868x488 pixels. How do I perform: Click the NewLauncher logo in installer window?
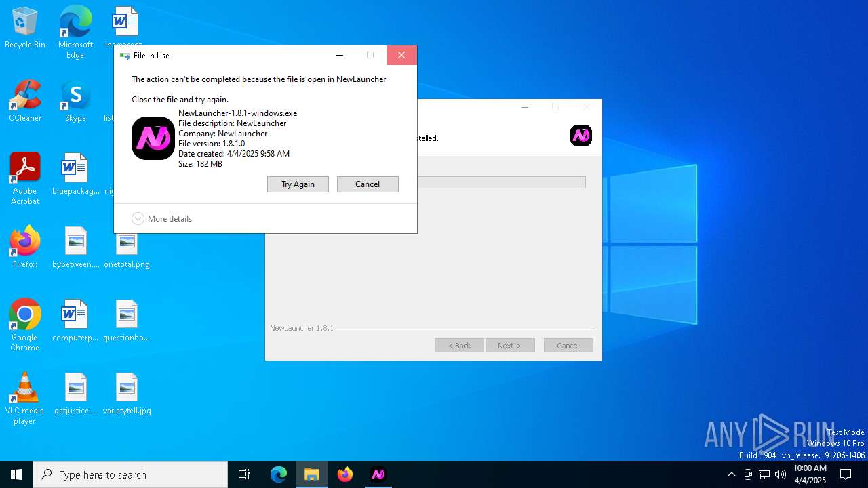tap(581, 136)
